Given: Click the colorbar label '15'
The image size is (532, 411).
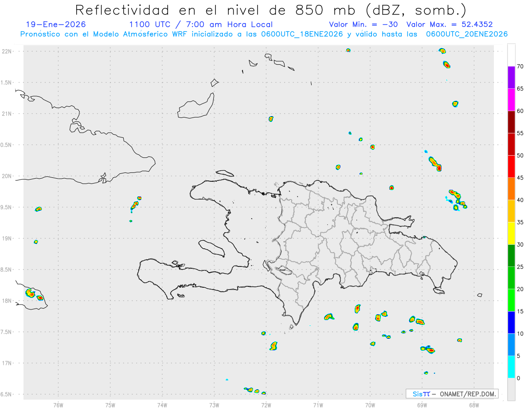Looking at the screenshot, I should click(x=520, y=311).
